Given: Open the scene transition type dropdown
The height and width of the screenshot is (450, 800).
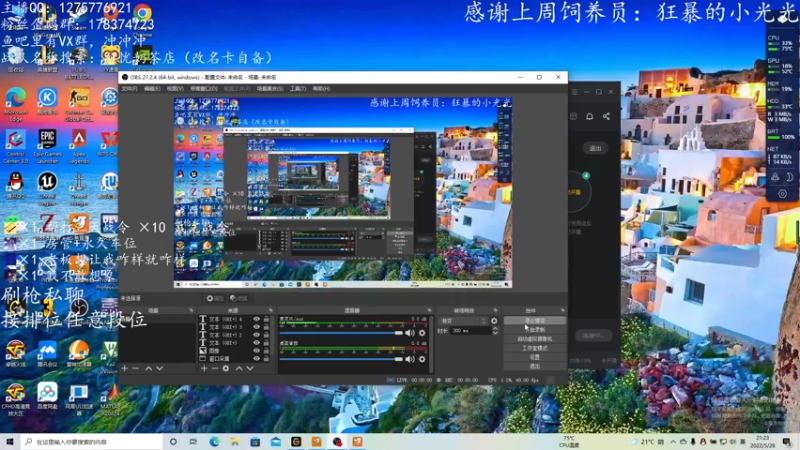Looking at the screenshot, I should [463, 321].
